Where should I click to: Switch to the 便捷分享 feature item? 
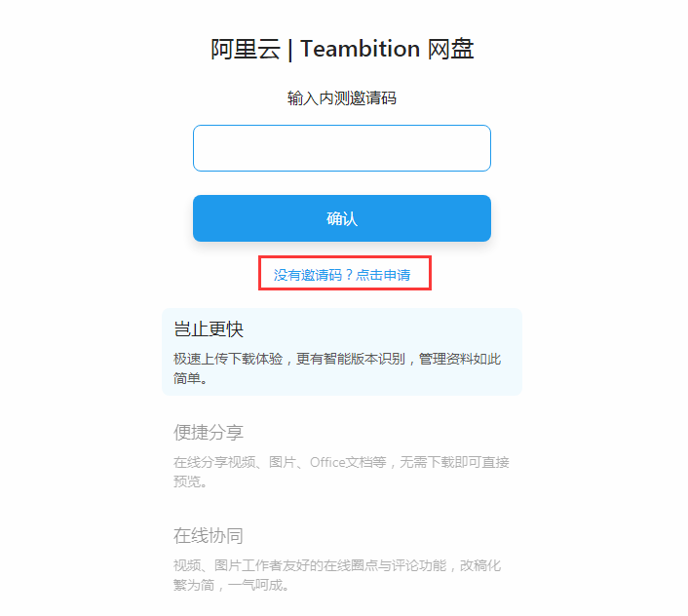point(209,433)
